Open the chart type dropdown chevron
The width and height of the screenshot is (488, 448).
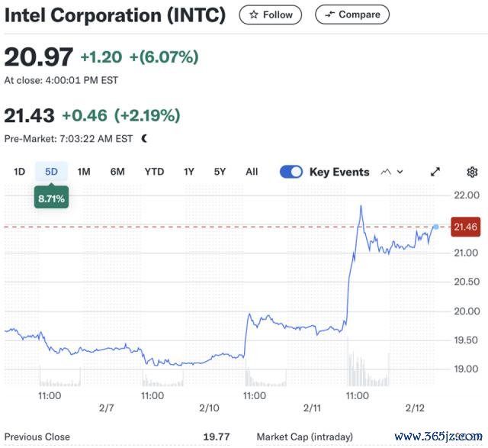pos(400,172)
